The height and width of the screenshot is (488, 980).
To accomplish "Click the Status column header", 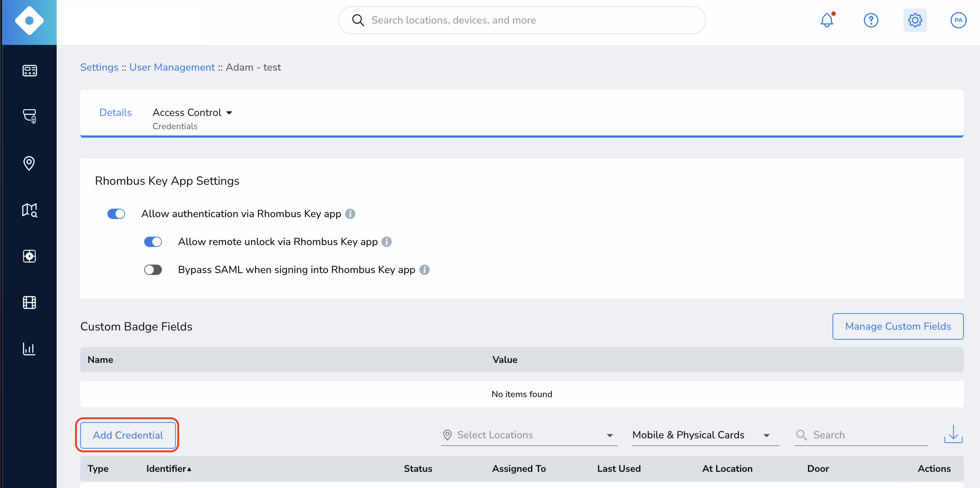I will click(418, 468).
